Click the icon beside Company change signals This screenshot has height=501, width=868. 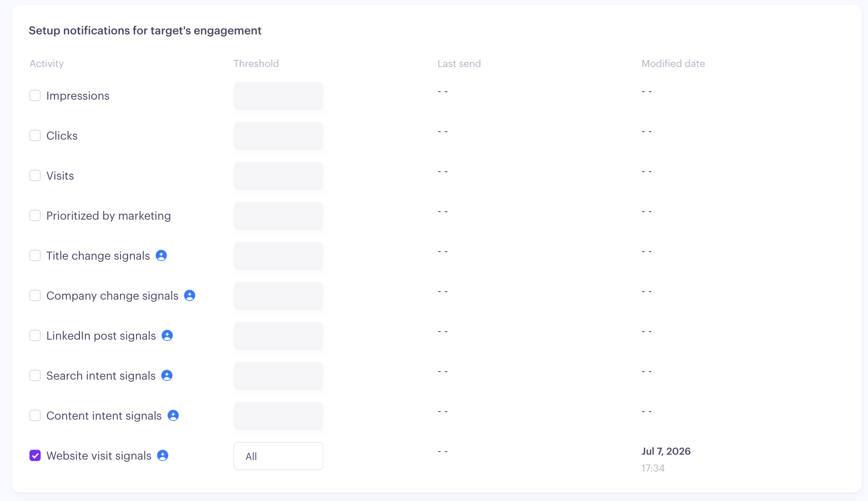190,295
